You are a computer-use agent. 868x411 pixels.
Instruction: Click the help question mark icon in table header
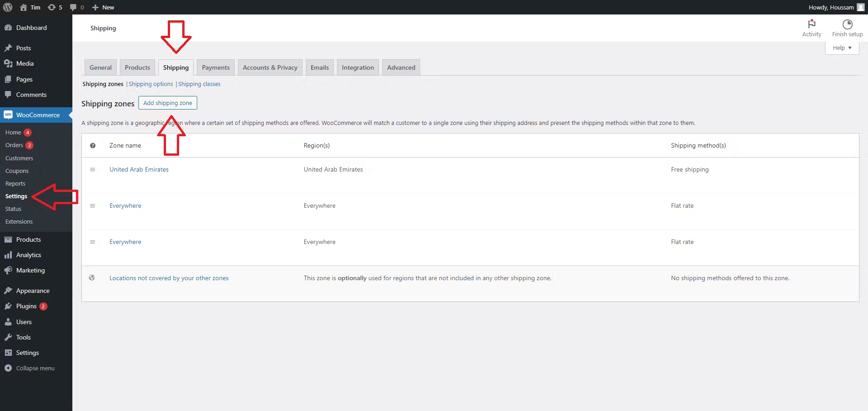click(93, 145)
